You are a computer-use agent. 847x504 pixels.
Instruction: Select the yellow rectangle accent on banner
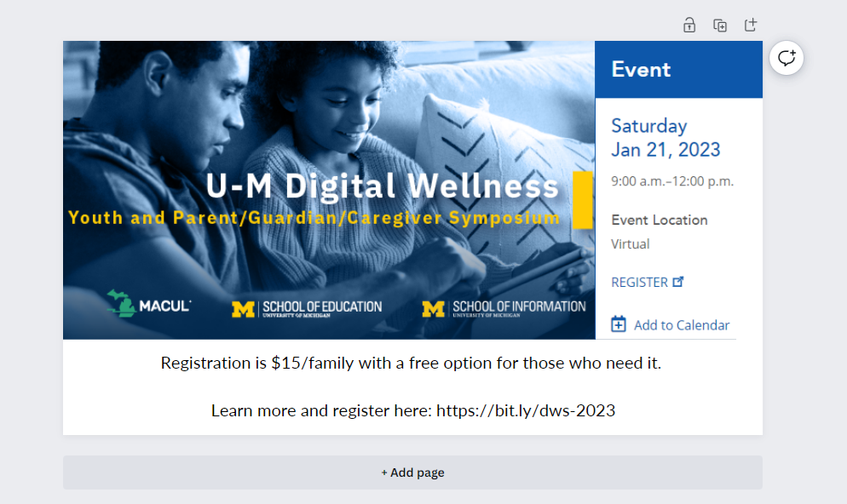click(583, 200)
